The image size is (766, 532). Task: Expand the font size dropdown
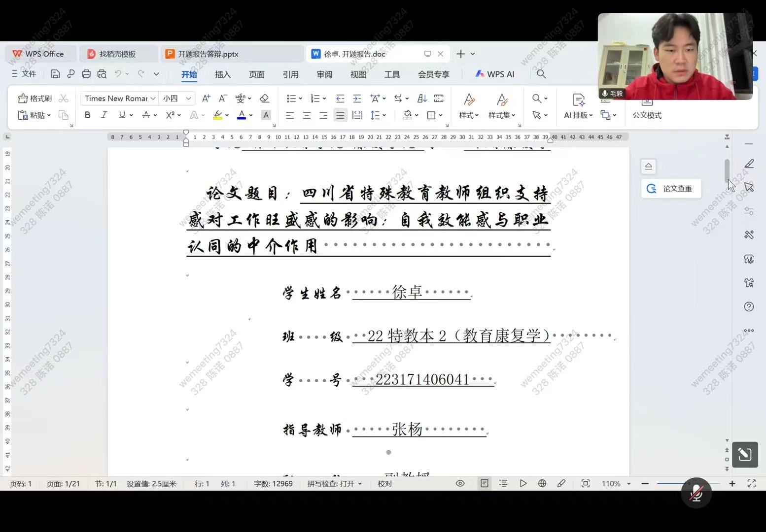pyautogui.click(x=188, y=99)
